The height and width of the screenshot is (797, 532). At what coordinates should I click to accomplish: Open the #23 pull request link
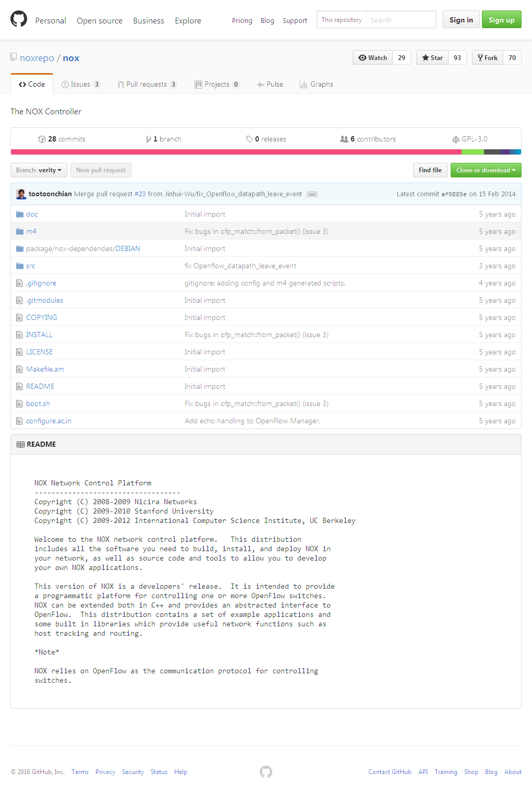point(140,194)
